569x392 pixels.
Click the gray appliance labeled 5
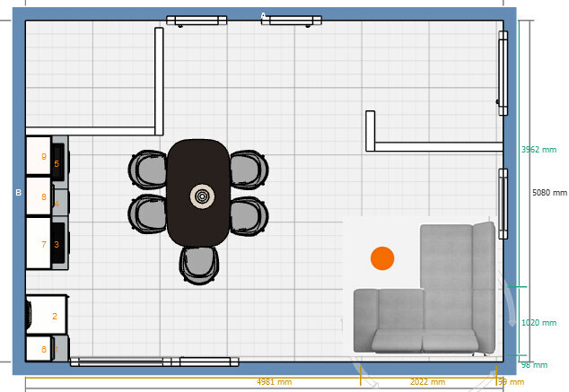59,163
